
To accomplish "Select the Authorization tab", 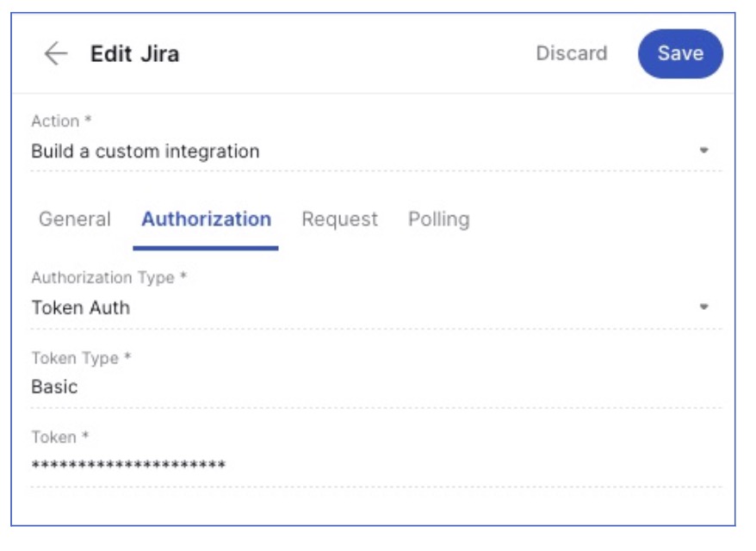I will pos(206,220).
